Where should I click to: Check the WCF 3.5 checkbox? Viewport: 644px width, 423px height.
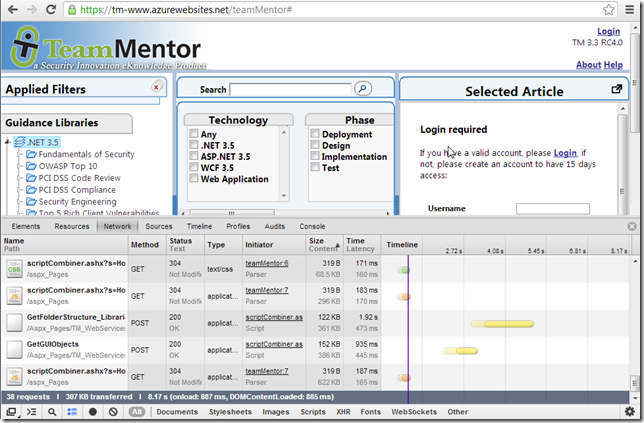pos(193,167)
